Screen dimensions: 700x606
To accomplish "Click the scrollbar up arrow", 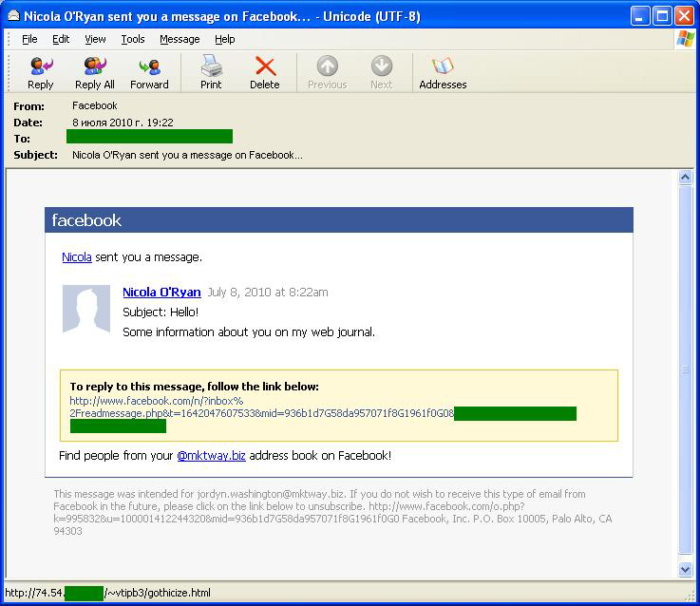I will pos(685,178).
